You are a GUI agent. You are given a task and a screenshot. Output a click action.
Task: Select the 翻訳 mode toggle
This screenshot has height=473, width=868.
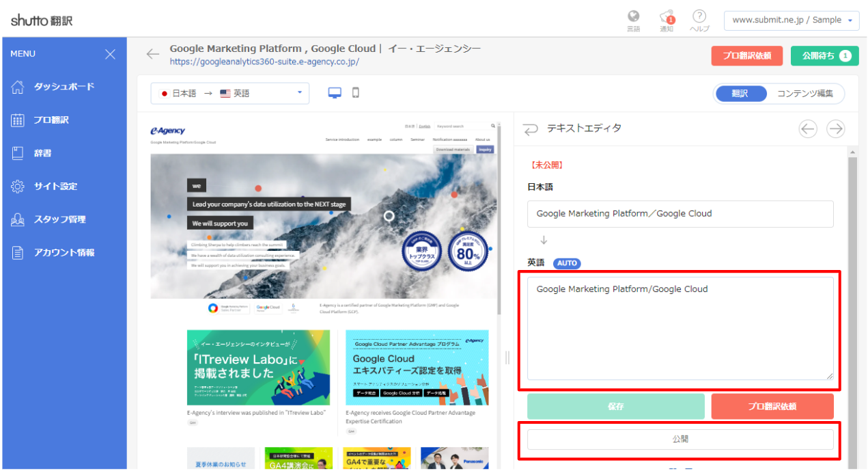[740, 94]
